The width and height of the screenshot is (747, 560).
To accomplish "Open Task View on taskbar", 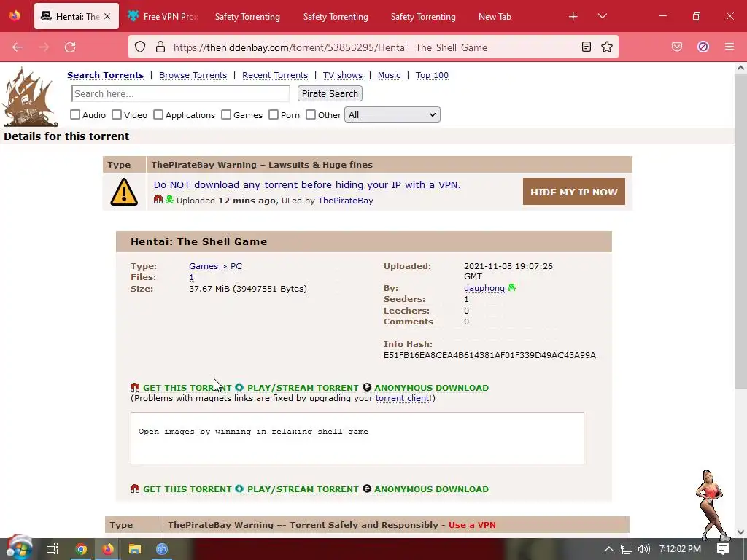I will point(52,549).
